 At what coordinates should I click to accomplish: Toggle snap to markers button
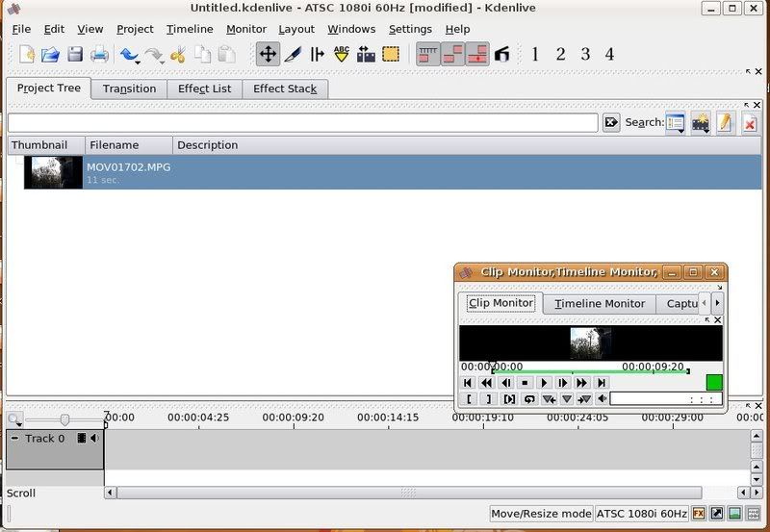pos(477,54)
